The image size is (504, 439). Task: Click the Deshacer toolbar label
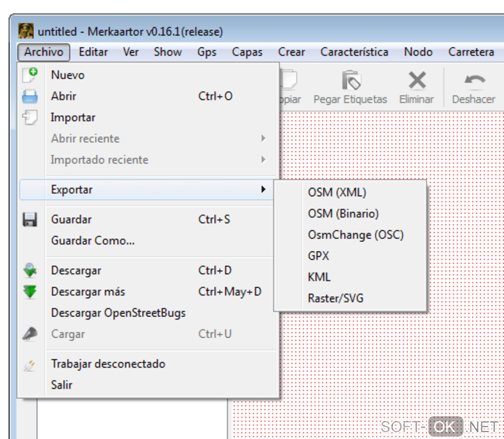[474, 99]
